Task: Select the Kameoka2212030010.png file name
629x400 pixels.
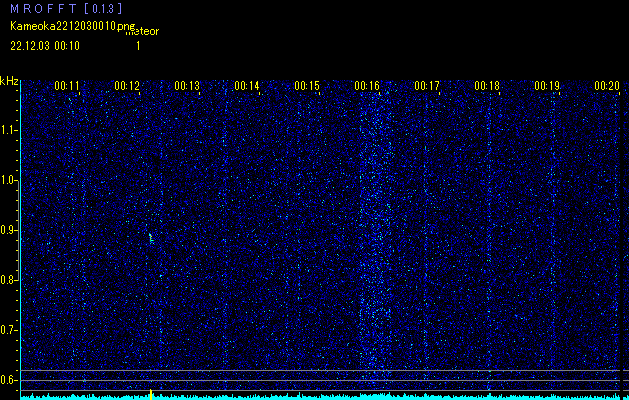Action: point(73,26)
